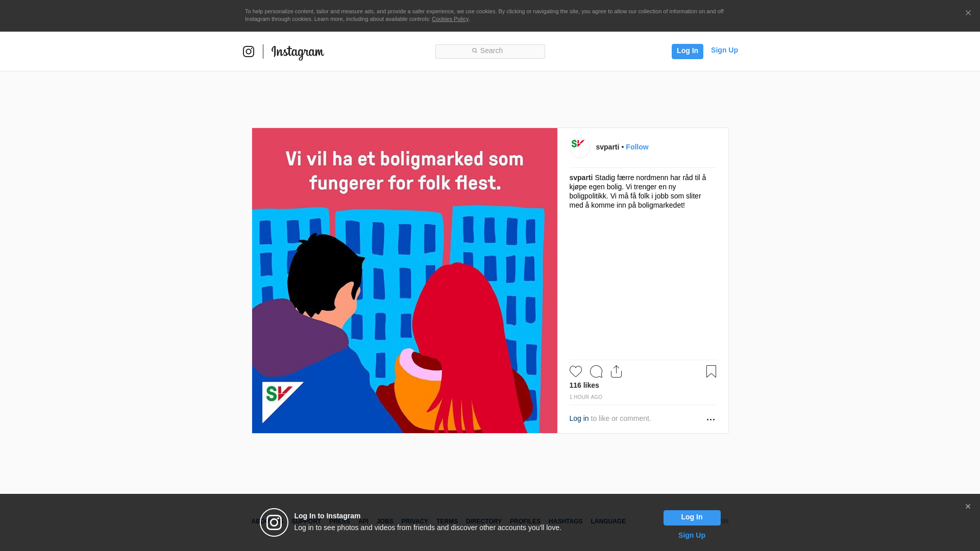The width and height of the screenshot is (980, 551).
Task: Open the Instagram wordmark logo home link
Action: pos(298,53)
